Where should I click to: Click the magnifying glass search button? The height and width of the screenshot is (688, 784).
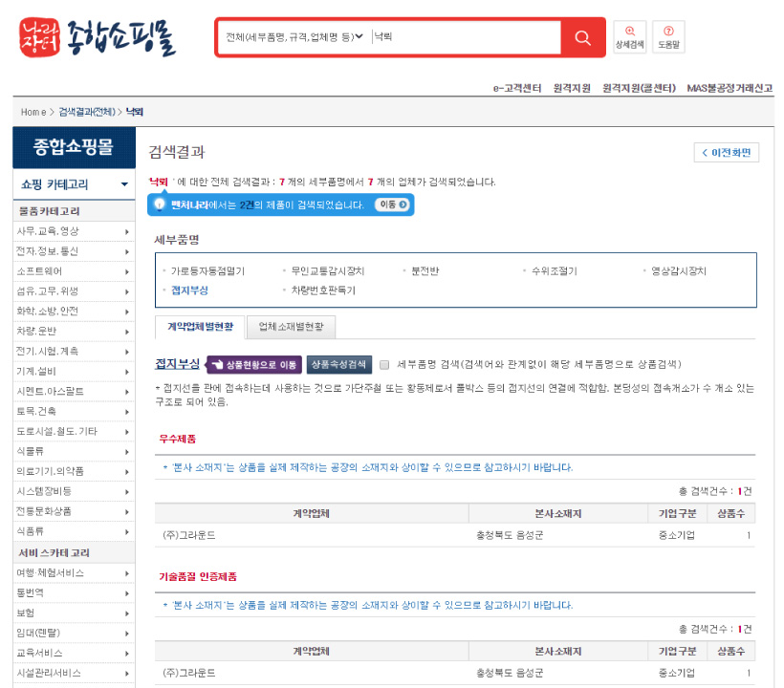click(x=582, y=37)
